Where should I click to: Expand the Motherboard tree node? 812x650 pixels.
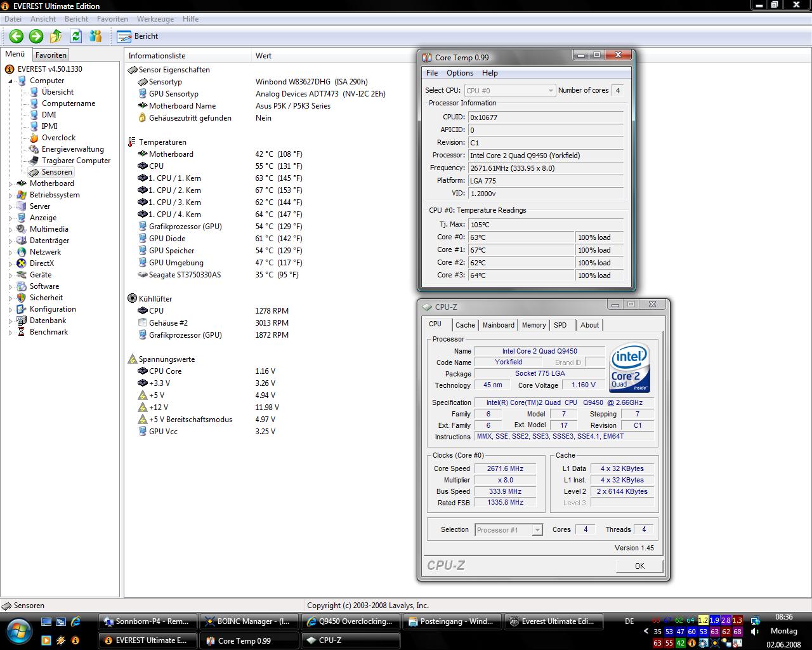10,184
